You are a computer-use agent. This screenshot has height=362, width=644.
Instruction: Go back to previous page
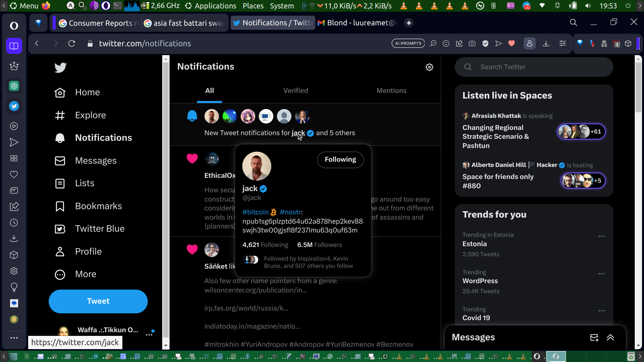coord(37,43)
